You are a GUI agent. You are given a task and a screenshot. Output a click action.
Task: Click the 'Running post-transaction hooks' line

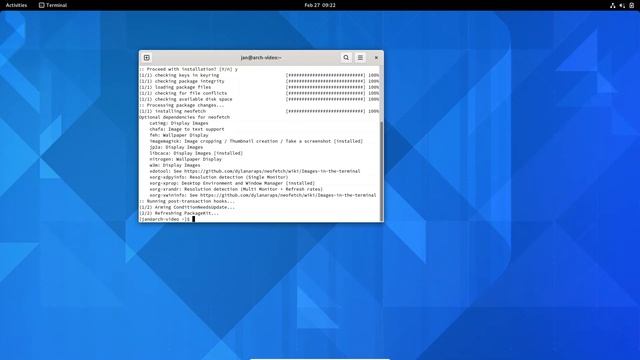187,201
